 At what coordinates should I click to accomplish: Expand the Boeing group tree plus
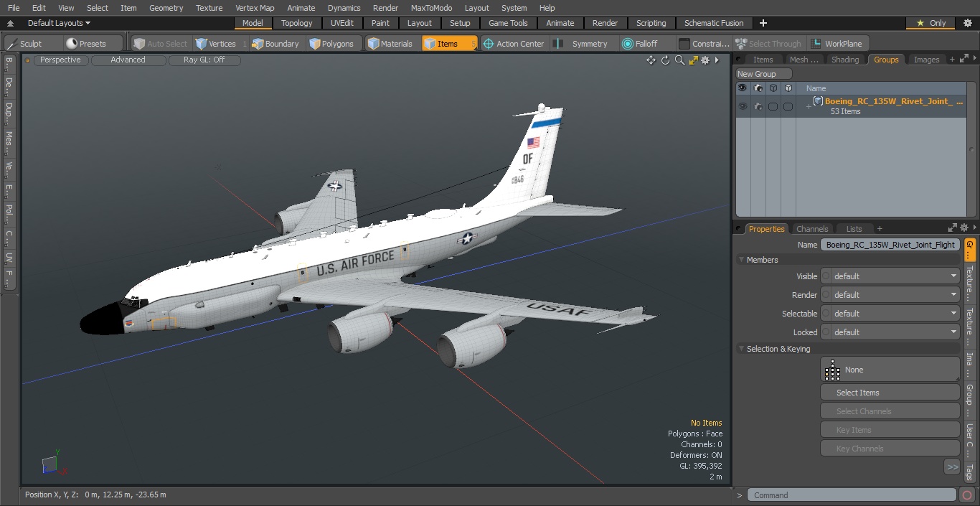coord(809,107)
